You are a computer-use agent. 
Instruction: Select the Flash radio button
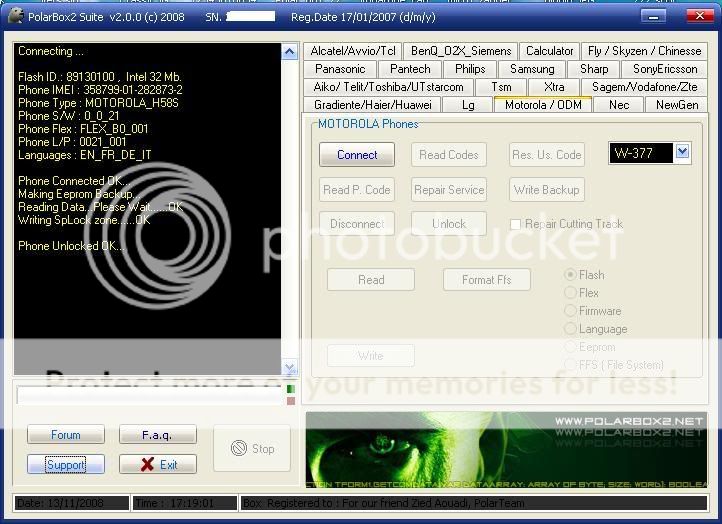pyautogui.click(x=570, y=275)
